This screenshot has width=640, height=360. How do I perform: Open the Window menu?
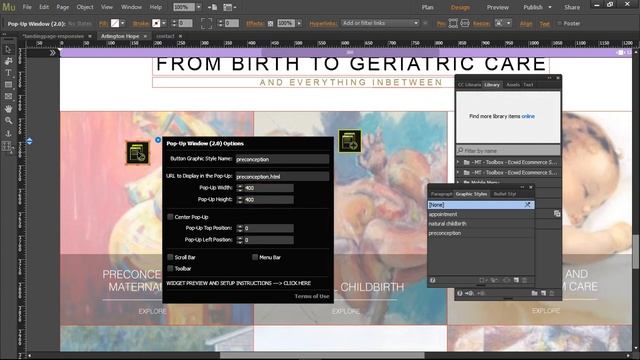pyautogui.click(x=131, y=7)
